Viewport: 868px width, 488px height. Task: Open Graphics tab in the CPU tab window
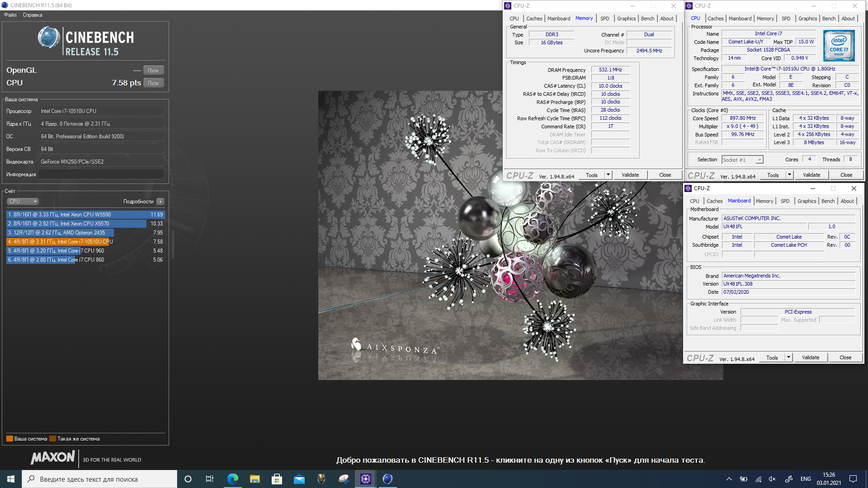(x=807, y=19)
